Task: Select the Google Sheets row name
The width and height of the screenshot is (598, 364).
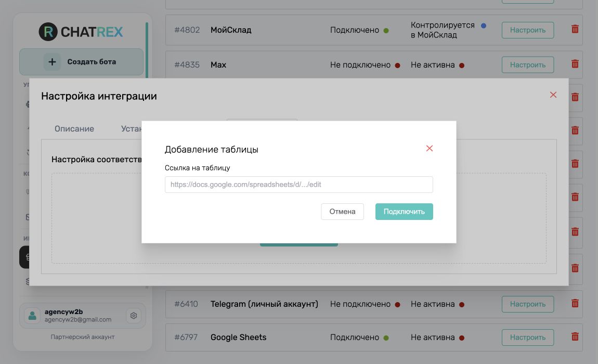Action: pos(238,337)
